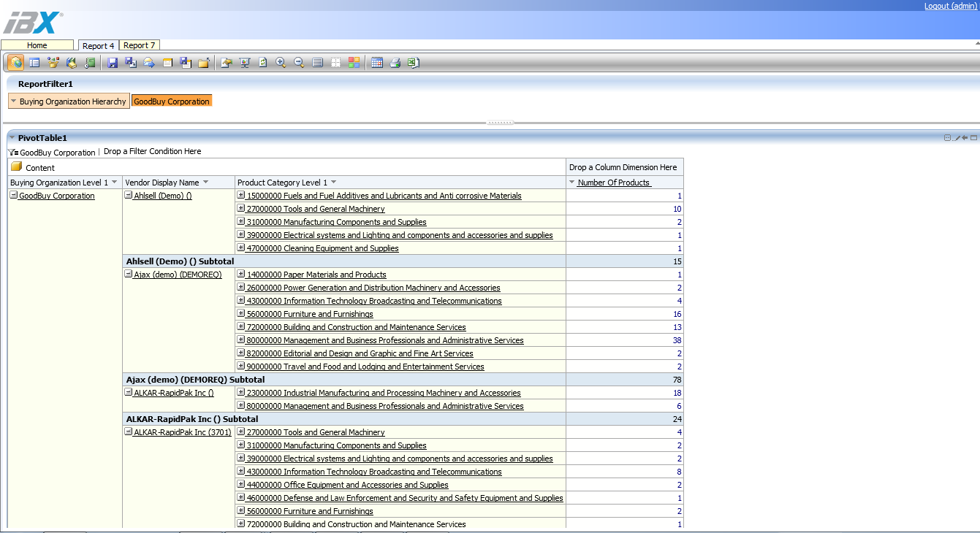Click the Ahlsell (Demo) () Subtotal row label
Viewport: 980px width, 533px height.
tap(180, 261)
